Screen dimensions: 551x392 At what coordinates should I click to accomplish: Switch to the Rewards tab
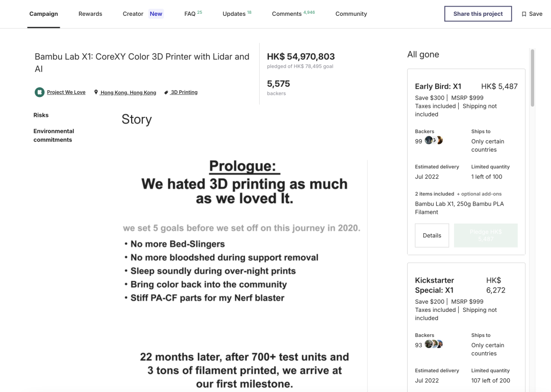click(90, 14)
